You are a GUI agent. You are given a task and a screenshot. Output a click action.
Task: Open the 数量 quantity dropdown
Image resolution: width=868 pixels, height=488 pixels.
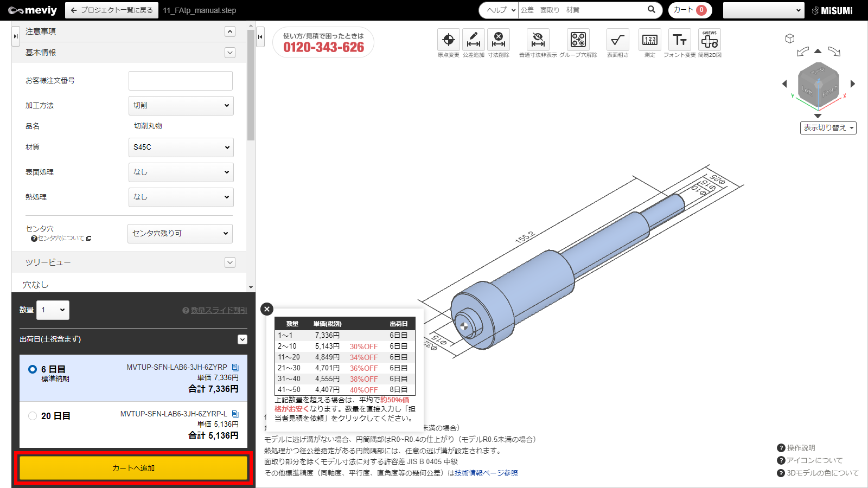(x=53, y=310)
